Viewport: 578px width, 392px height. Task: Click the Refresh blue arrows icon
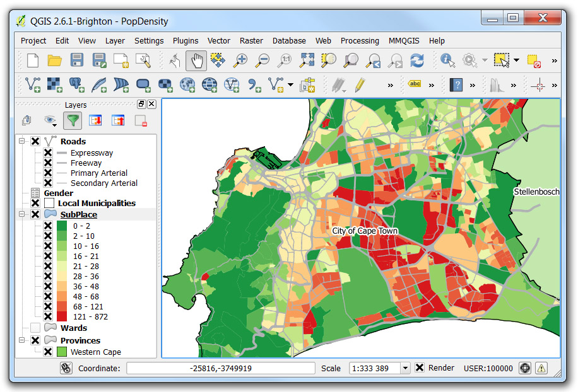[x=417, y=61]
